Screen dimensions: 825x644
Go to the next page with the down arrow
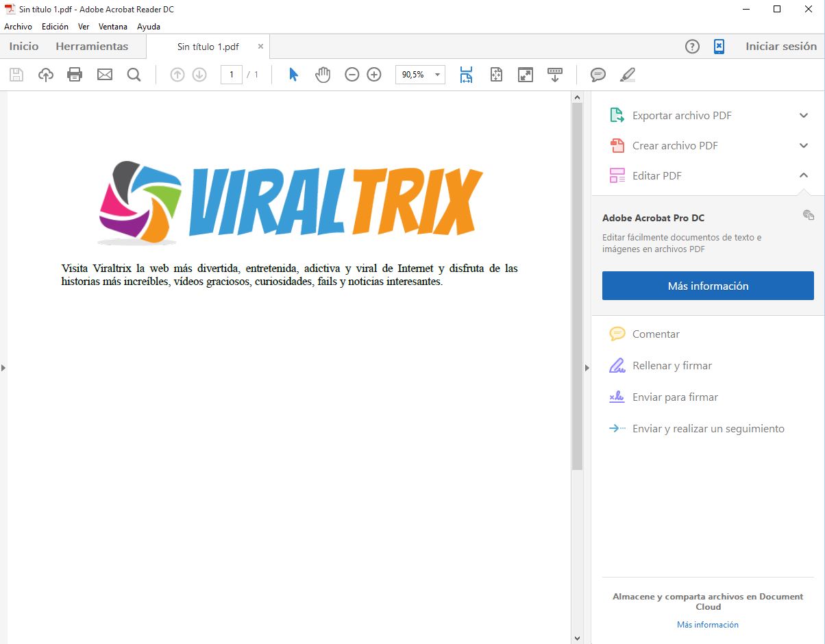click(199, 75)
